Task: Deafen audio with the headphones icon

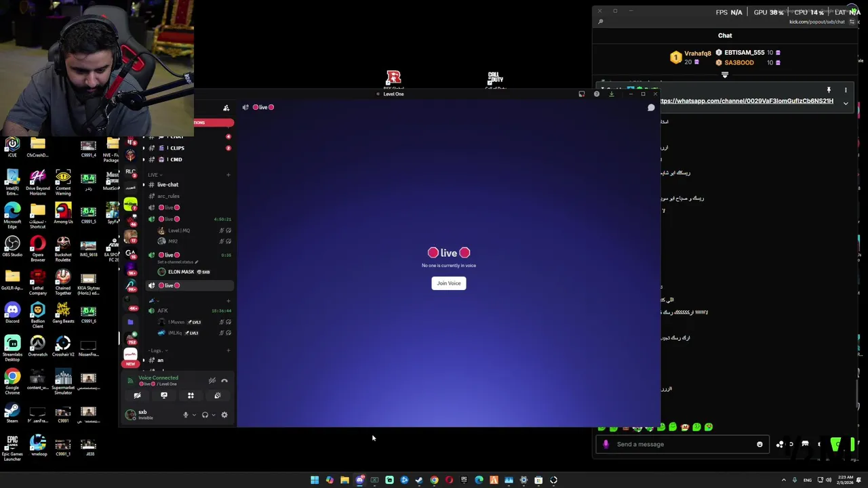Action: [x=205, y=415]
